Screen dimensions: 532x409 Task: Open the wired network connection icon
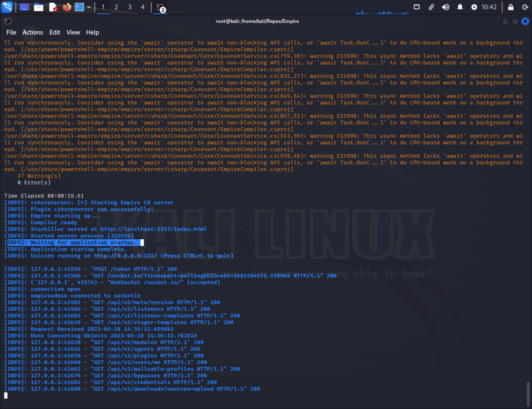coord(417,7)
